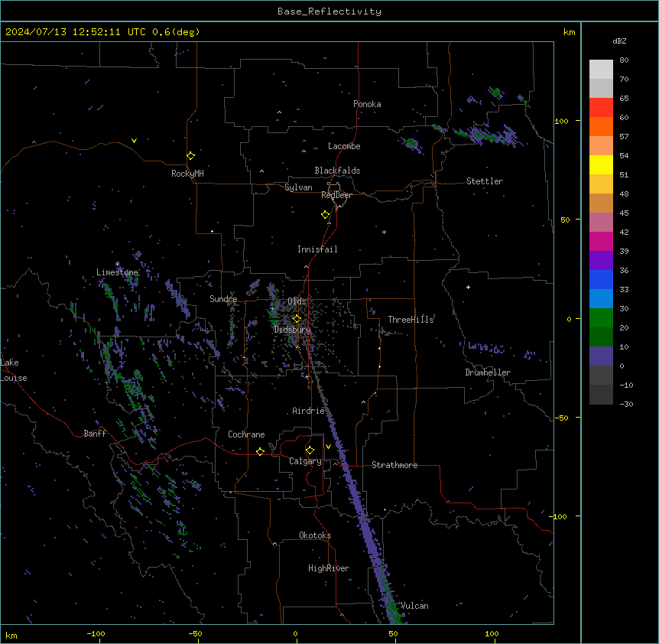This screenshot has height=644, width=659.
Task: Select the purple swatch below 39 dBZ
Action: pyautogui.click(x=601, y=261)
